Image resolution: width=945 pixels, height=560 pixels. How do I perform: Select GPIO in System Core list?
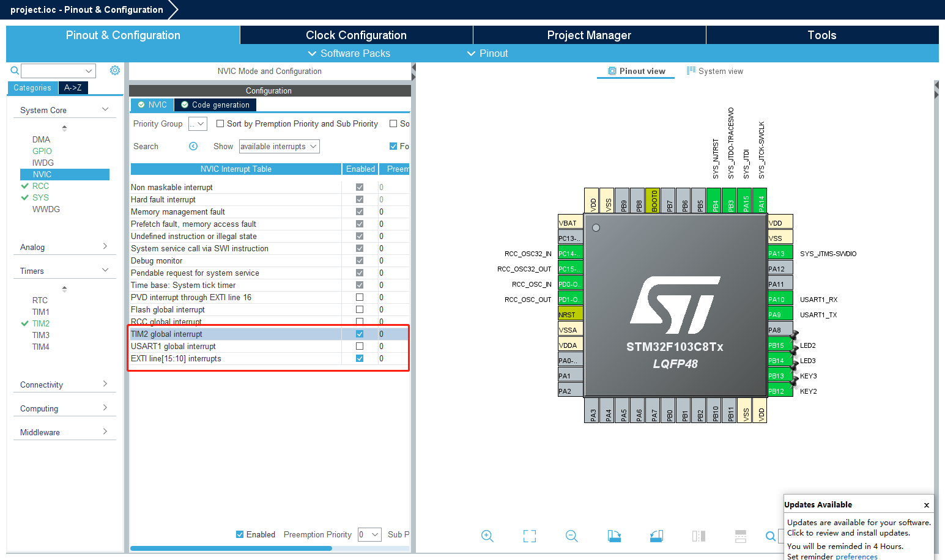(x=42, y=151)
